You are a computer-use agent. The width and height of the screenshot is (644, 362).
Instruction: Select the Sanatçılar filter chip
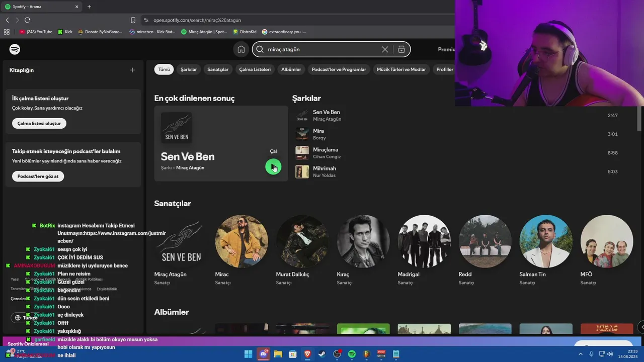coord(218,69)
